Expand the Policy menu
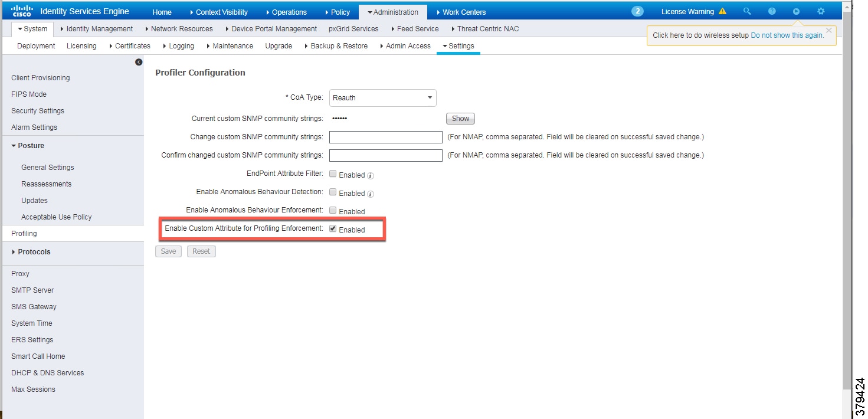This screenshot has height=419, width=868. click(337, 12)
